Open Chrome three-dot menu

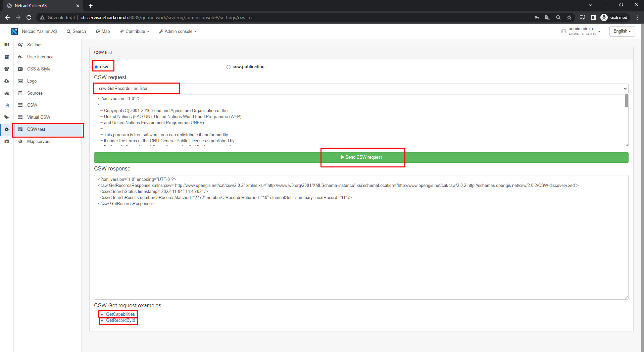click(637, 17)
